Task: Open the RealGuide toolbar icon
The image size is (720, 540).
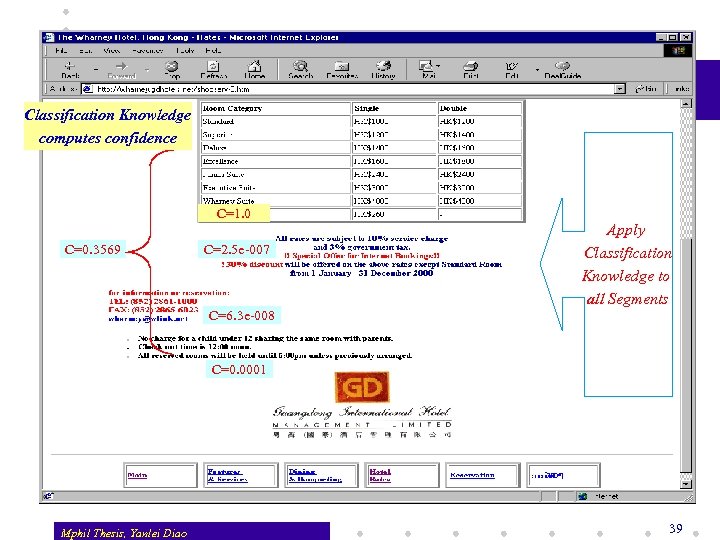Action: pos(562,70)
